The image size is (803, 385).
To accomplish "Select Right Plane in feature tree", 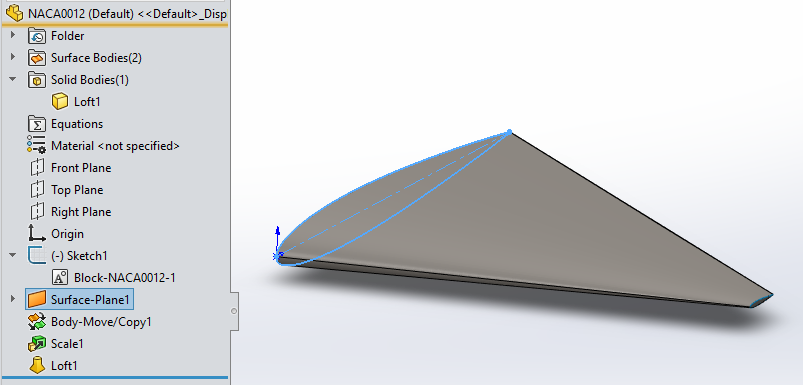I will pyautogui.click(x=81, y=212).
